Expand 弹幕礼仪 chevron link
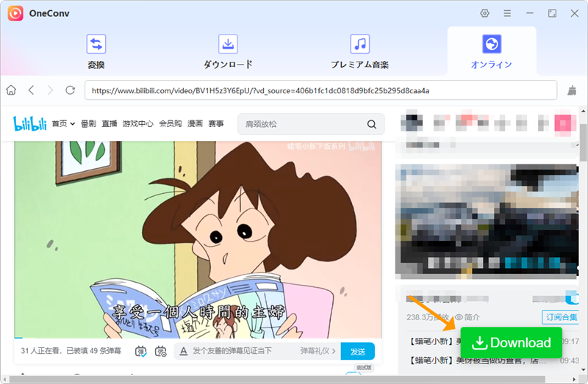This screenshot has width=588, height=384. 318,351
